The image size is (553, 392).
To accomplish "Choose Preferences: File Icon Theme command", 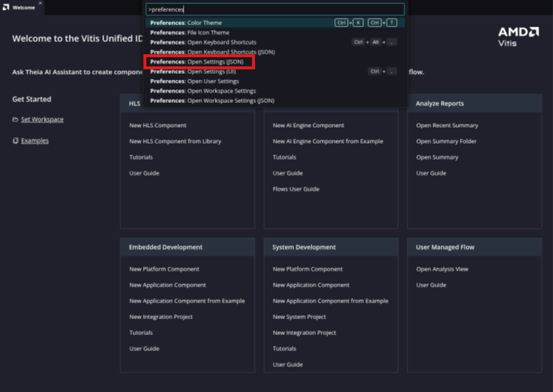I will click(275, 33).
